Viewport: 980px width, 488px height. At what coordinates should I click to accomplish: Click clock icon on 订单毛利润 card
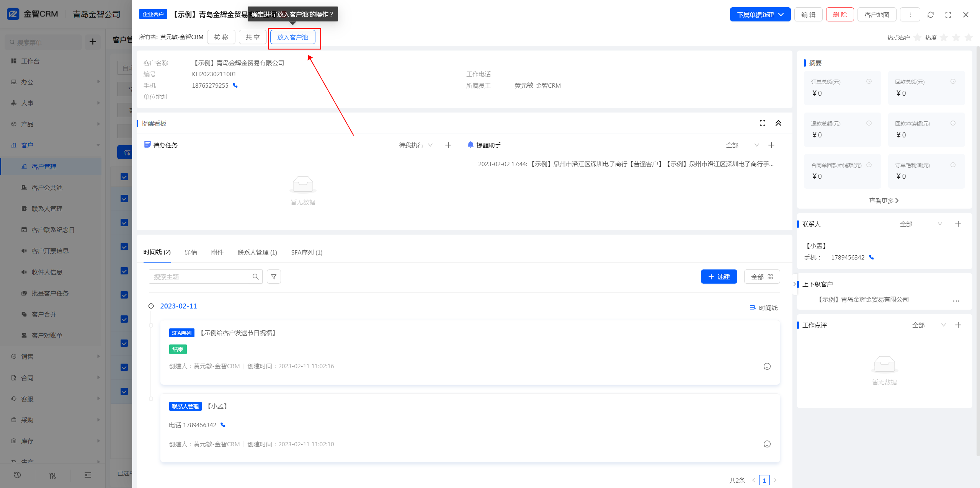(953, 165)
